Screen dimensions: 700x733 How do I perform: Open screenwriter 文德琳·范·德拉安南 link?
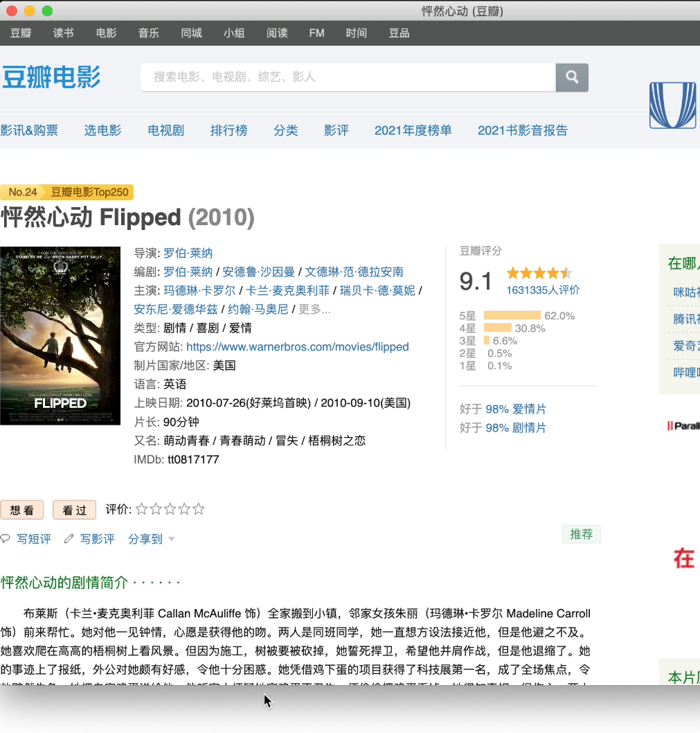coord(354,272)
